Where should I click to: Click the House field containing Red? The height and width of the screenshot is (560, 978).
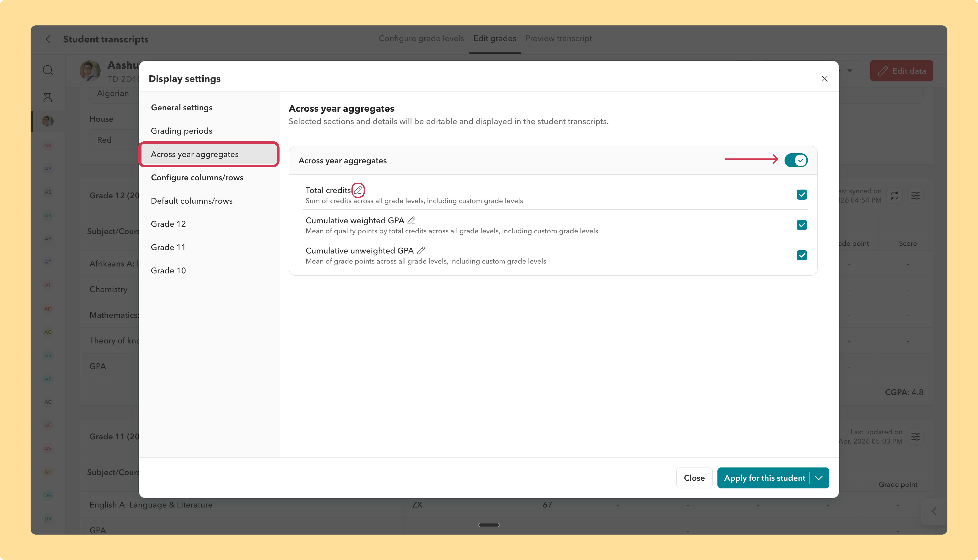click(114, 140)
